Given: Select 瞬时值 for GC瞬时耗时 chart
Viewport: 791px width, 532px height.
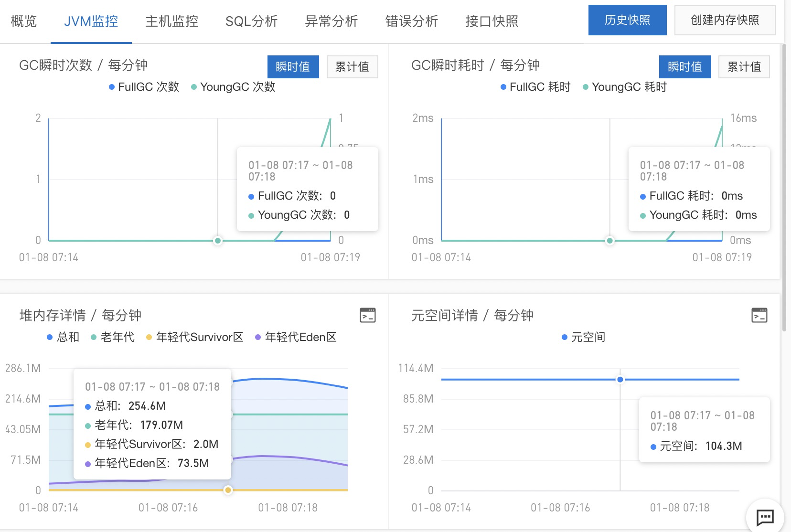Looking at the screenshot, I should pyautogui.click(x=685, y=67).
